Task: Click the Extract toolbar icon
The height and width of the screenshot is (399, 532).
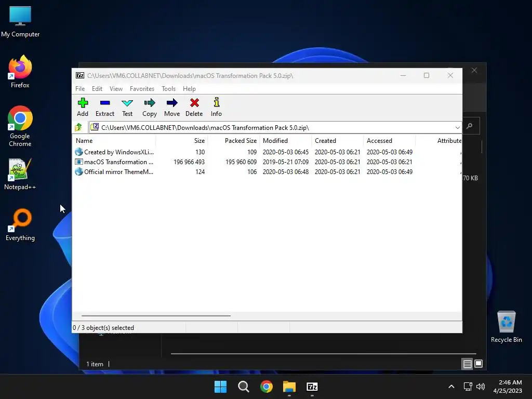Action: coord(105,103)
